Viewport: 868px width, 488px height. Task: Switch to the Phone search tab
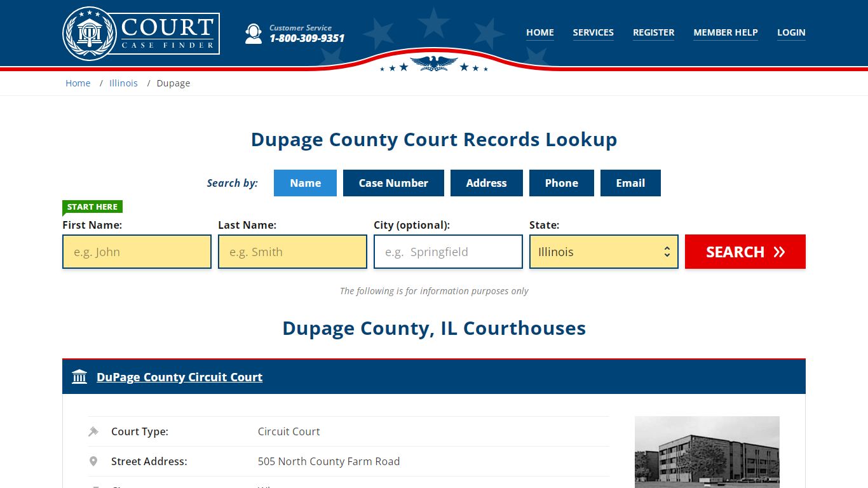562,183
